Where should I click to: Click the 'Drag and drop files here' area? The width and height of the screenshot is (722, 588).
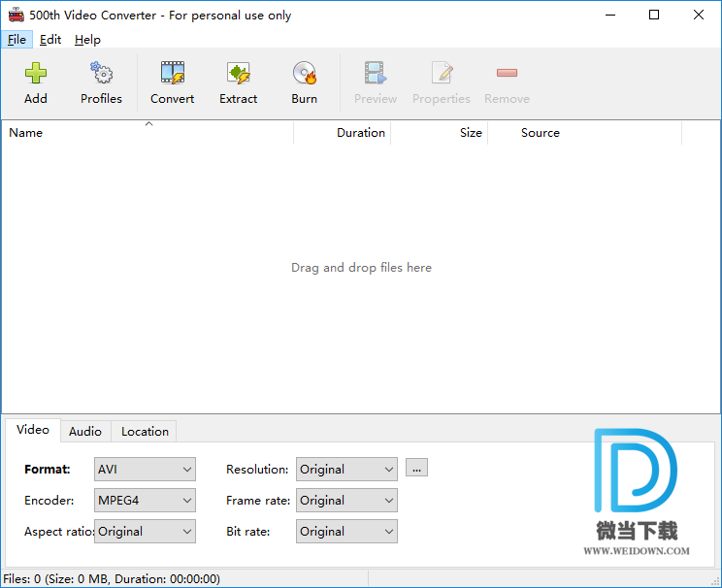click(361, 268)
